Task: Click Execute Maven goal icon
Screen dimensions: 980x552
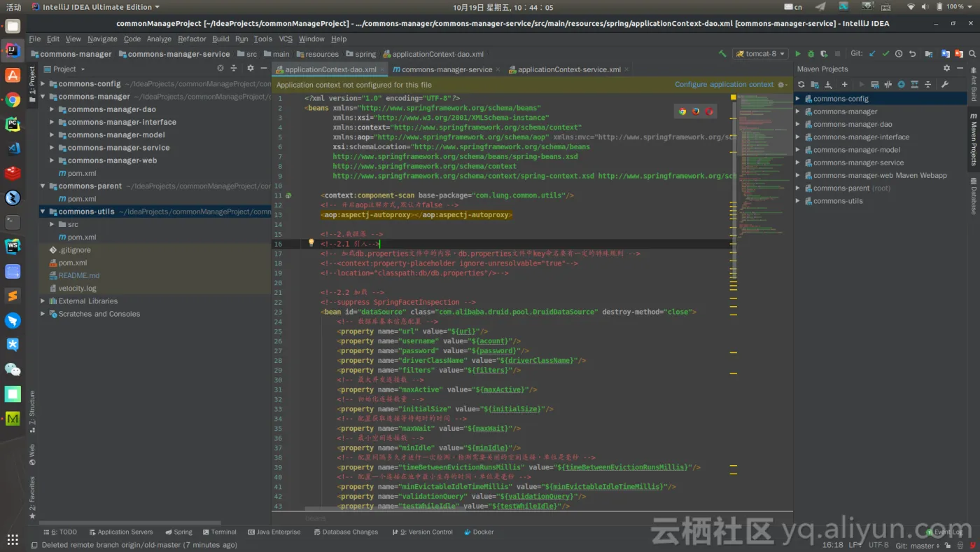Action: click(875, 84)
